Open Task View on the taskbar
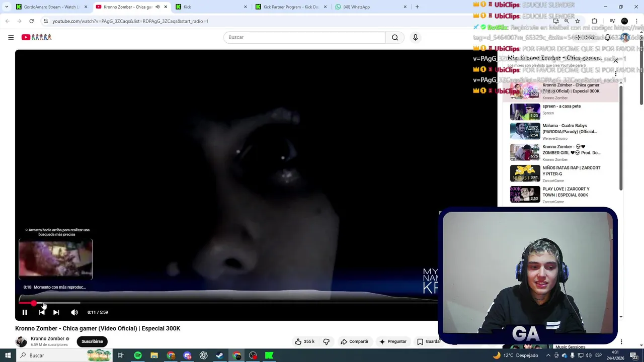 pos(121,355)
